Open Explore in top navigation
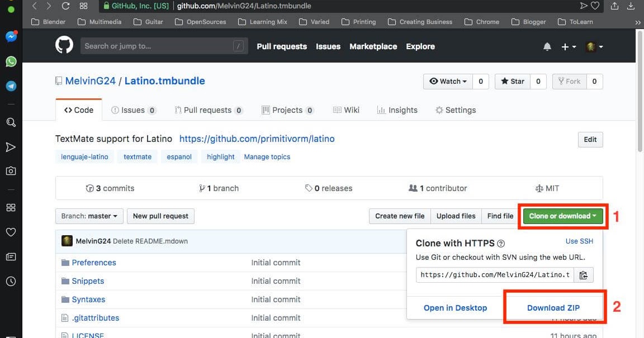 (x=420, y=46)
